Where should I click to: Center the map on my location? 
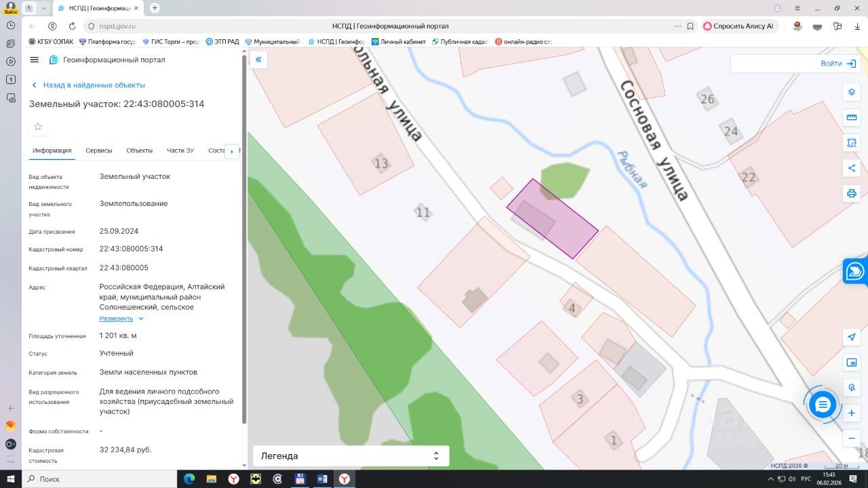(x=852, y=338)
